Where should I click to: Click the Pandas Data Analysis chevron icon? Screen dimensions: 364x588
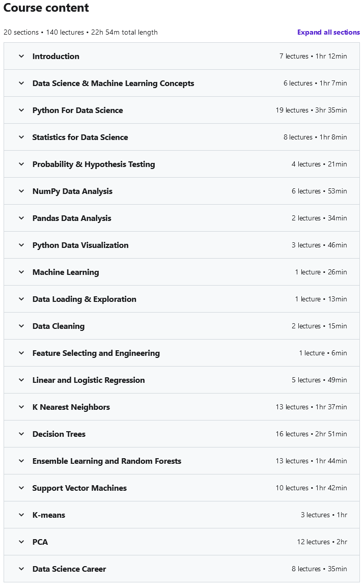pyautogui.click(x=21, y=218)
